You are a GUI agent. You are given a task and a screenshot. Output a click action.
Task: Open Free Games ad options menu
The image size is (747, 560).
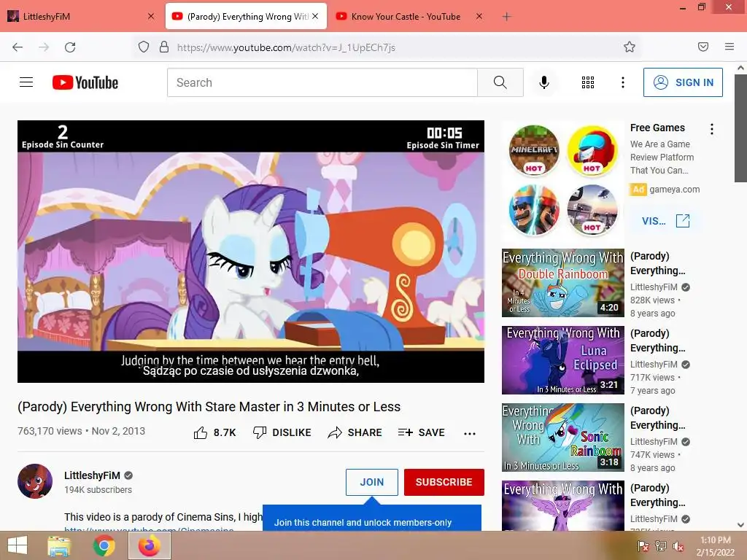pos(712,128)
